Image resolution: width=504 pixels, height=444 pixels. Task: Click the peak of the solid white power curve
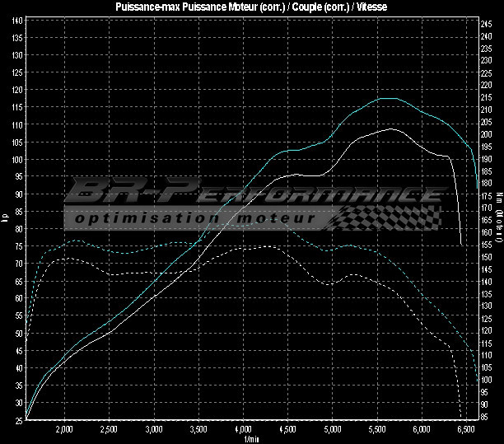coord(391,129)
